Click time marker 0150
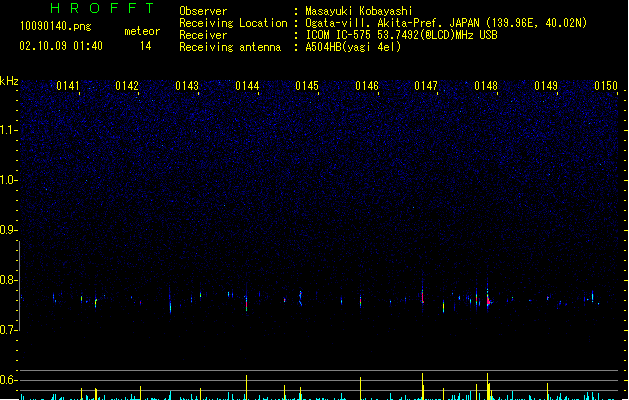 (606, 86)
